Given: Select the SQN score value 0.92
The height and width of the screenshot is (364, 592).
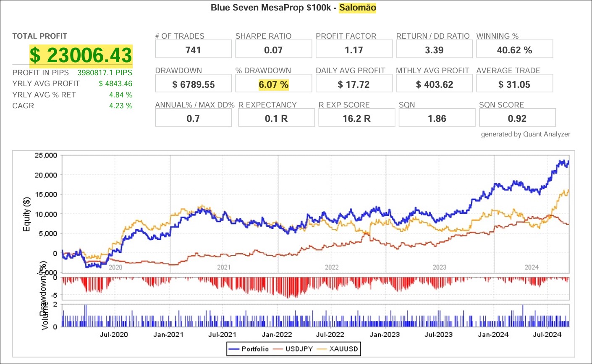Looking at the screenshot, I should point(517,118).
